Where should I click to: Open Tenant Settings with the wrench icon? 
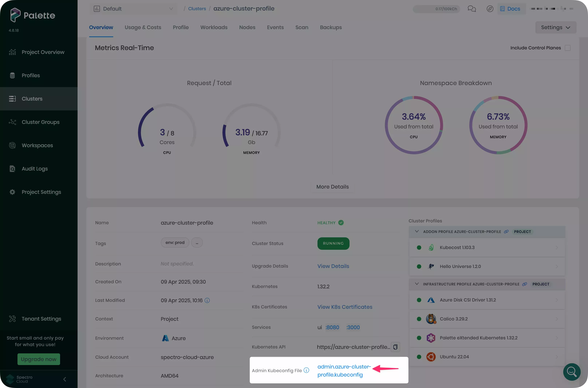coord(12,318)
